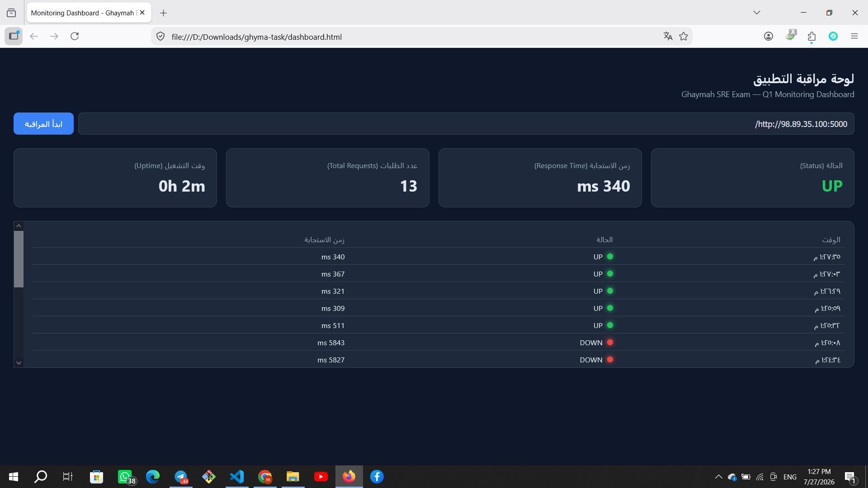Screen dimensions: 868x488
Task: Click the total requests value 13
Action: 409,186
